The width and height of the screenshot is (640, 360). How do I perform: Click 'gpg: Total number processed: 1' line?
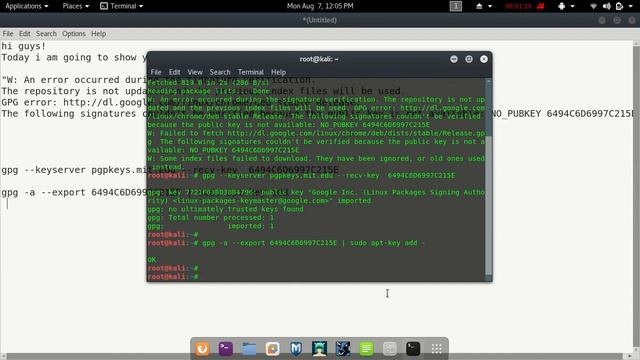click(211, 218)
